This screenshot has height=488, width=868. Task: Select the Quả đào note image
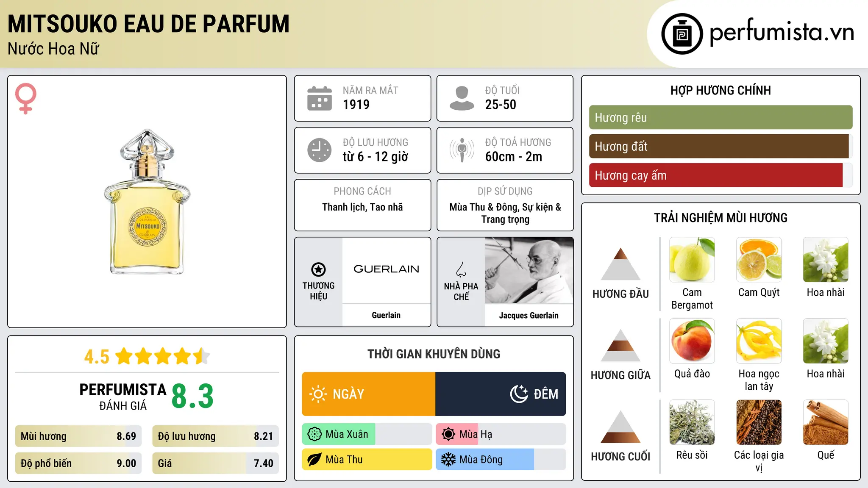click(x=692, y=341)
